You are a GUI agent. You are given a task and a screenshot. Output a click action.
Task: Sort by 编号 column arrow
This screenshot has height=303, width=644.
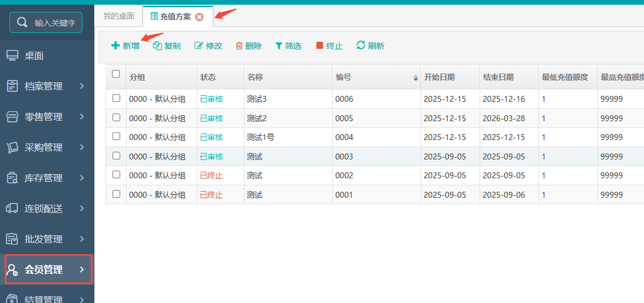[415, 78]
